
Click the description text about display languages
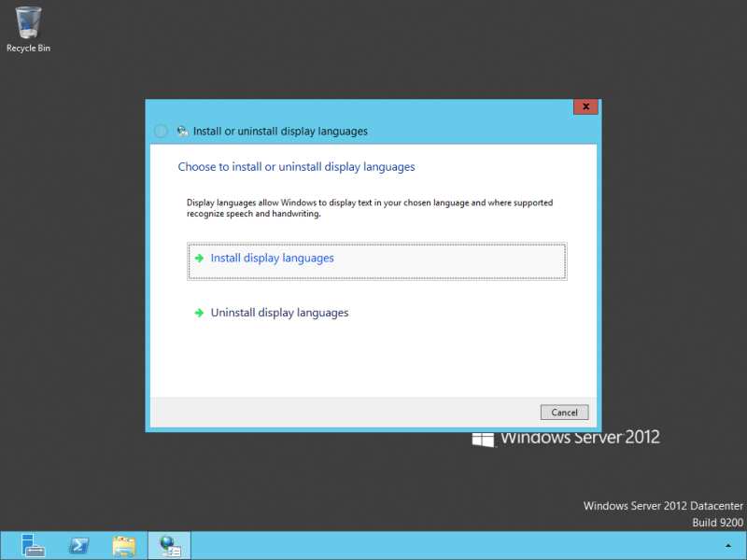click(x=370, y=208)
